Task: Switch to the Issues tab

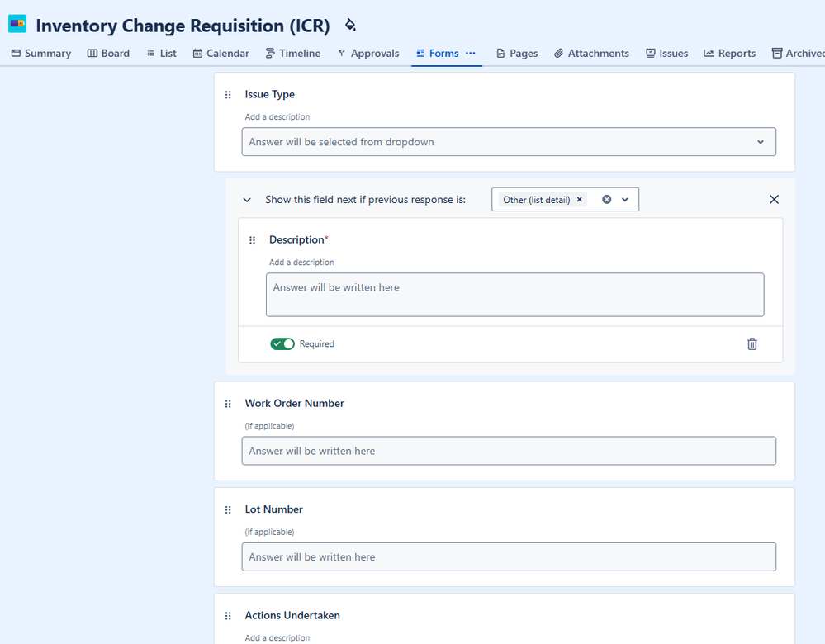Action: tap(667, 53)
